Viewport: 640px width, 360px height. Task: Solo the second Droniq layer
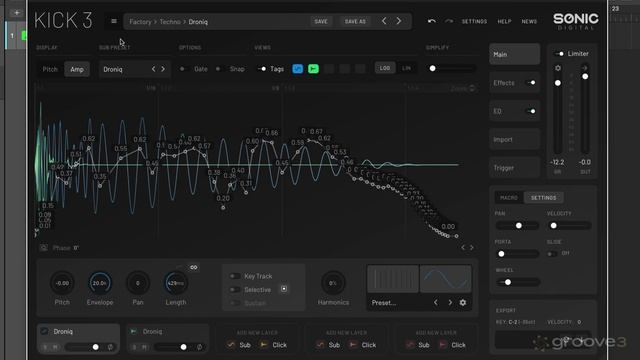[x=135, y=347]
